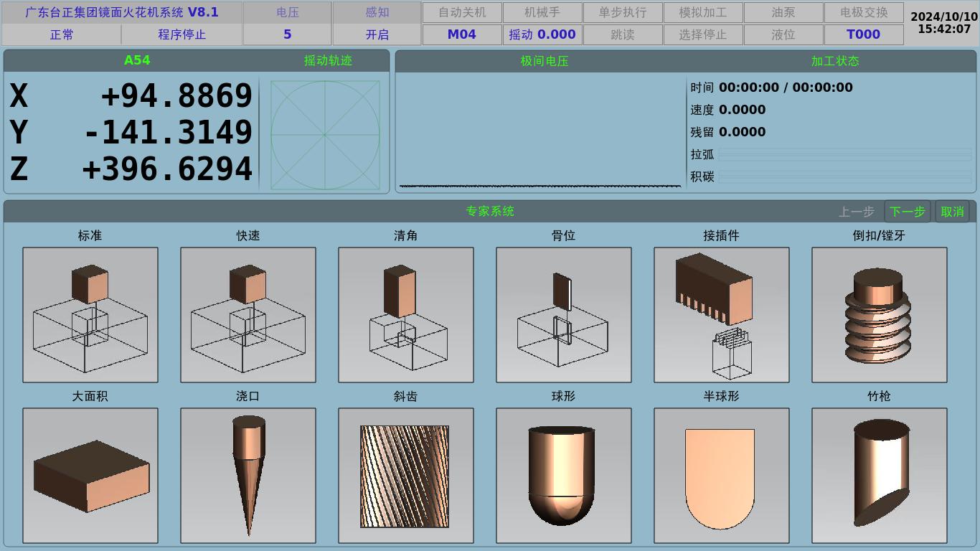This screenshot has width=980, height=551.
Task: Select the 大面积 large area icon
Action: coord(90,476)
